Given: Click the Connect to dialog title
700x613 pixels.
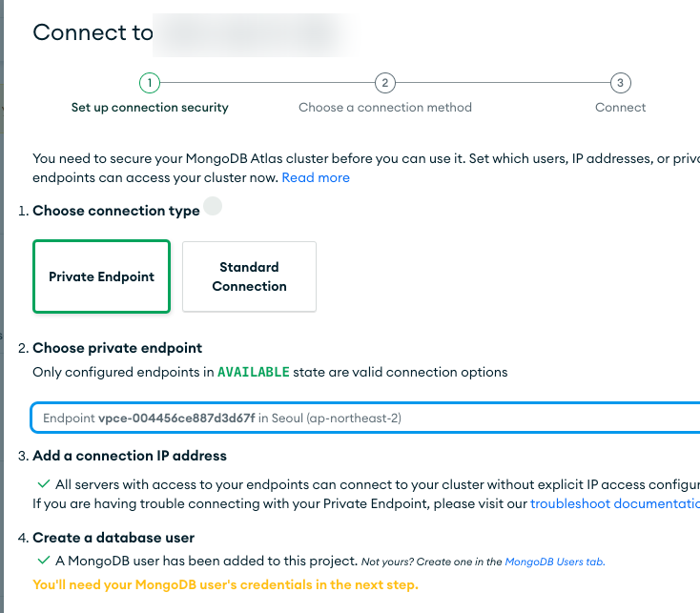Looking at the screenshot, I should [x=93, y=32].
